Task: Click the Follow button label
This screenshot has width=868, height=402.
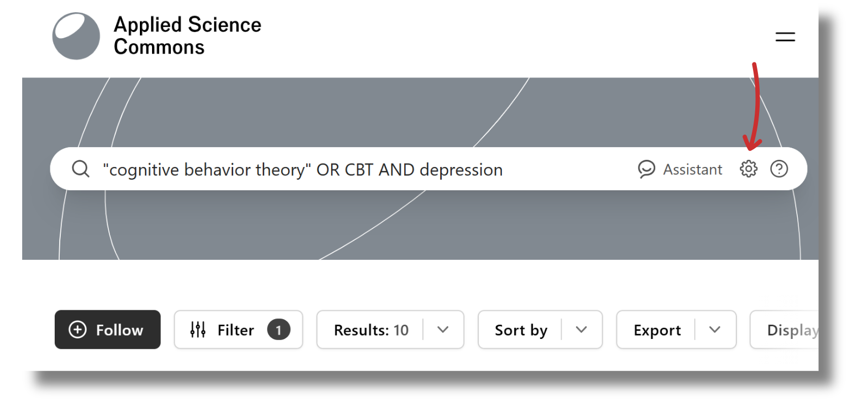Action: tap(119, 330)
